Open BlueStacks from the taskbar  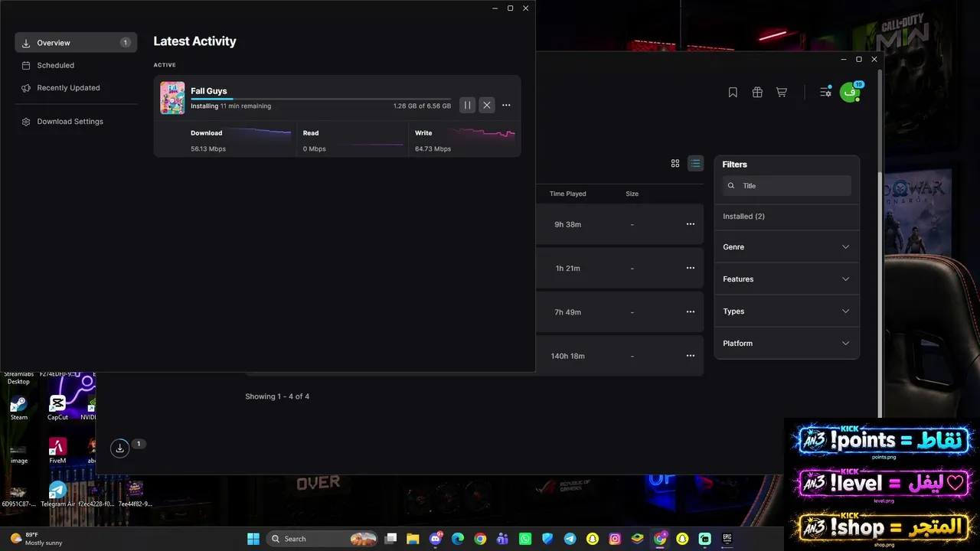637,539
